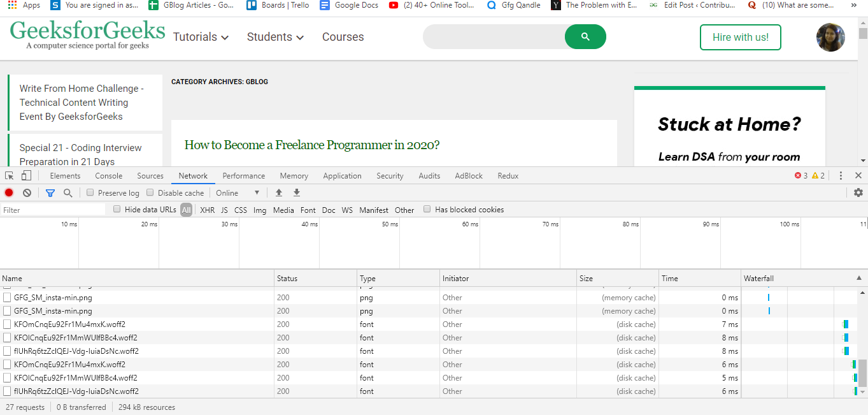Open the Edit Post Contribu... bookmark

click(x=693, y=5)
